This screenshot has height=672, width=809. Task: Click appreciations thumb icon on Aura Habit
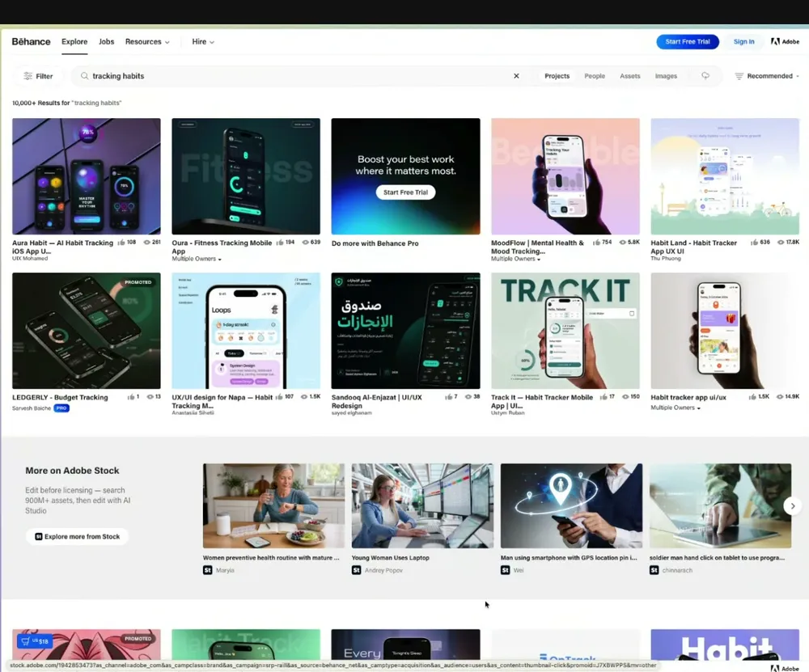tap(121, 243)
